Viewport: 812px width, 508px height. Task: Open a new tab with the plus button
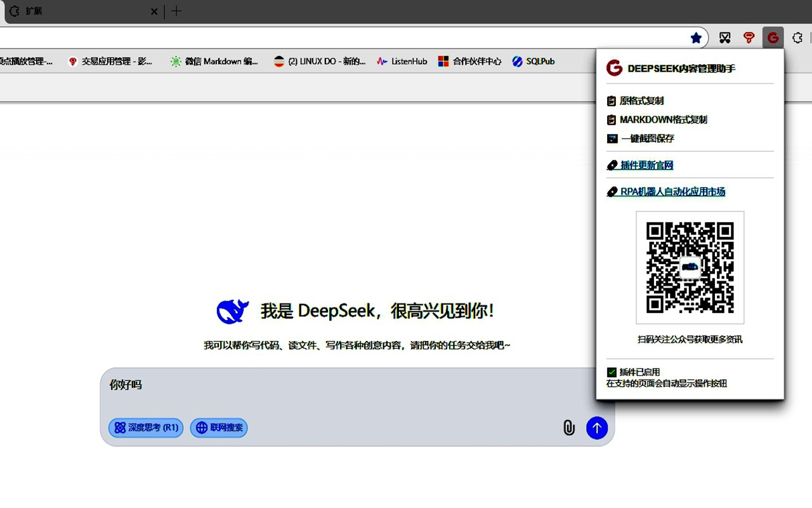click(176, 11)
